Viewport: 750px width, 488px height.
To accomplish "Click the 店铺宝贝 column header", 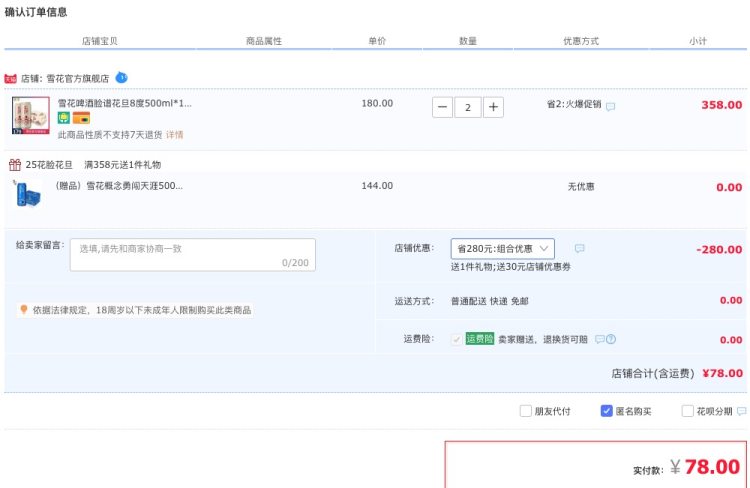I will [x=99, y=41].
